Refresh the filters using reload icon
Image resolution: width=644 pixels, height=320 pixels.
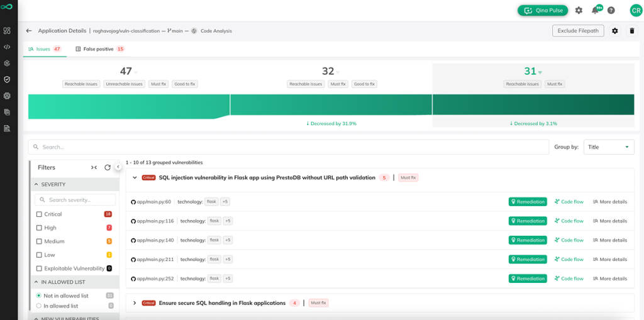click(x=108, y=167)
